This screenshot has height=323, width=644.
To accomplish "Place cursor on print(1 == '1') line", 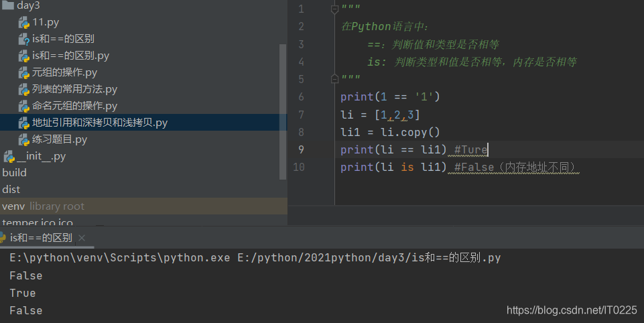I will pos(390,97).
